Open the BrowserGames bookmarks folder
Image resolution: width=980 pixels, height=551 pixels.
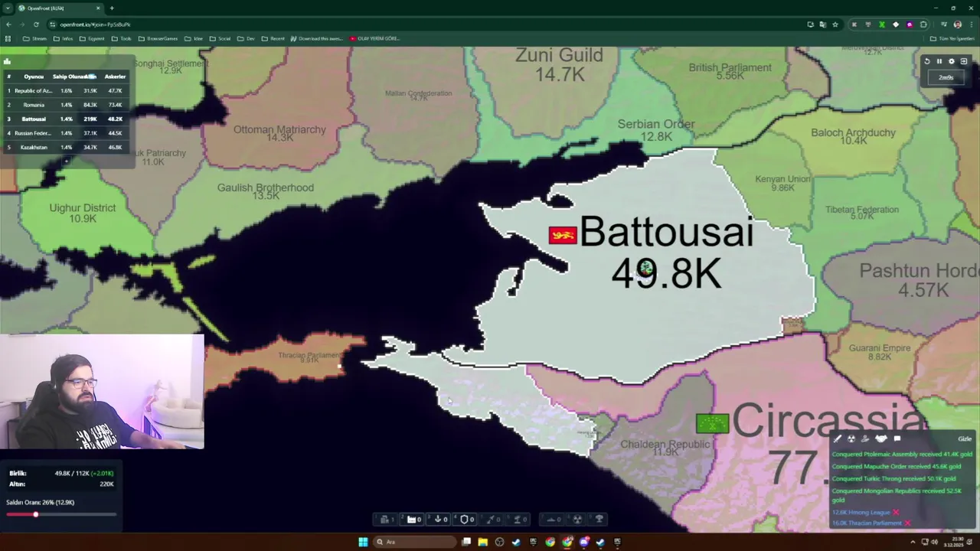click(x=158, y=38)
